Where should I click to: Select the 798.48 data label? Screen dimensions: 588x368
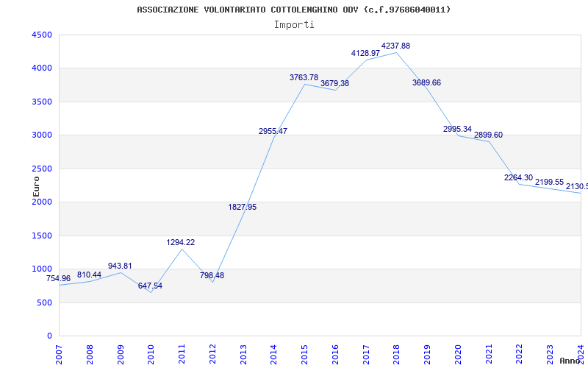212,275
